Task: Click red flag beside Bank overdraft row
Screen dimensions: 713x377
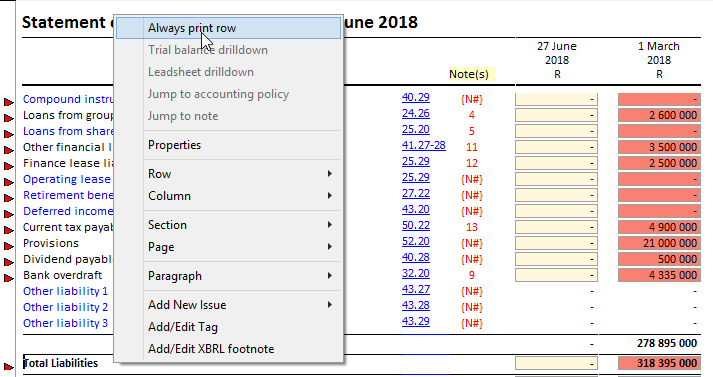Action: pos(9,278)
